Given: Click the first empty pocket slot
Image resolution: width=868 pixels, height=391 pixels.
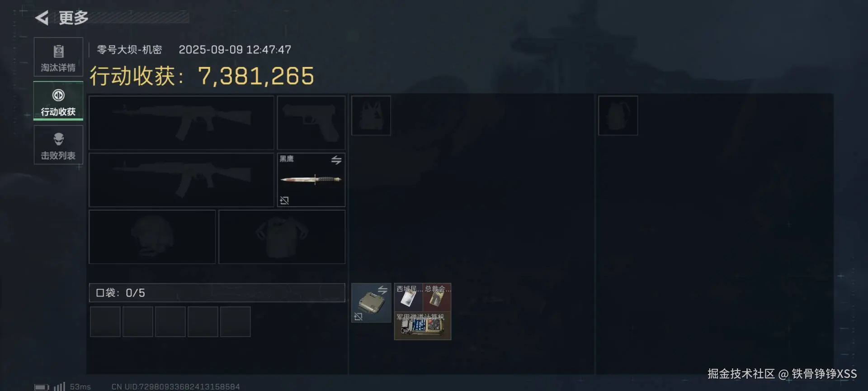Looking at the screenshot, I should 105,322.
